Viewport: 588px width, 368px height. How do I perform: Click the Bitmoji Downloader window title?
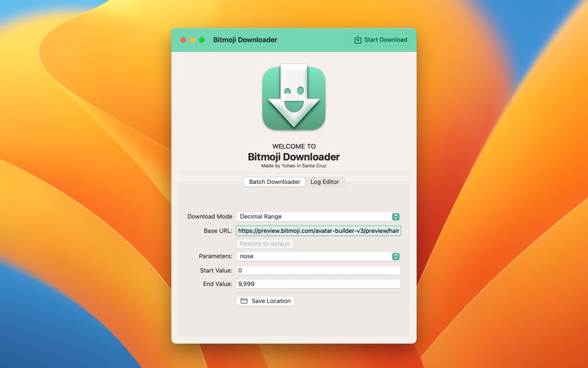pos(245,40)
